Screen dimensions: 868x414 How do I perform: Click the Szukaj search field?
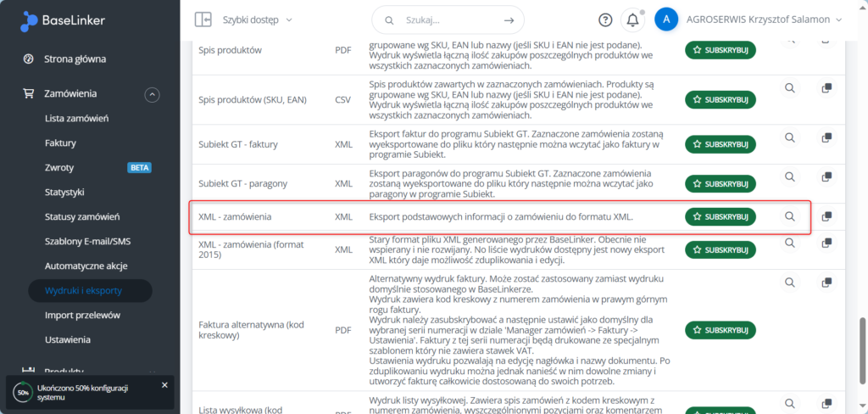coord(448,20)
